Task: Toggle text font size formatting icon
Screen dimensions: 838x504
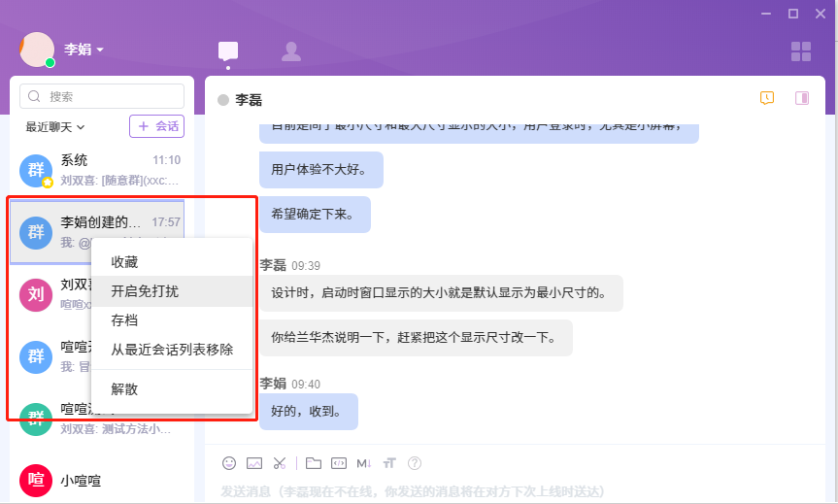Action: pos(389,463)
